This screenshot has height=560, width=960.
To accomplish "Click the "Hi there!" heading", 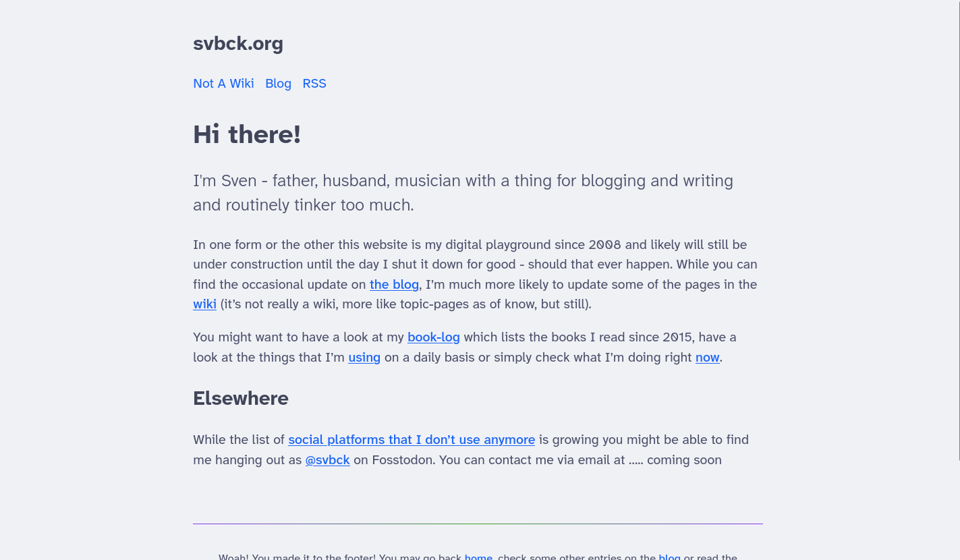I will [x=247, y=134].
